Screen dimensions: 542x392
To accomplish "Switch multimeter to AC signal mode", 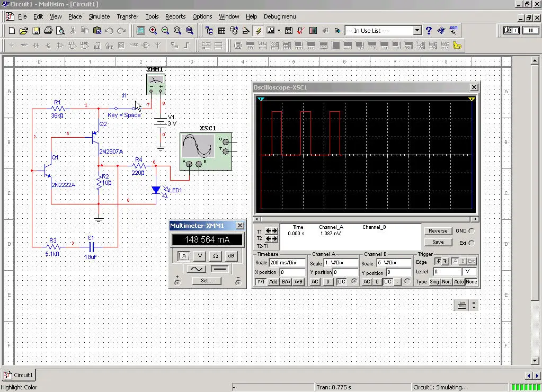I will click(x=197, y=269).
